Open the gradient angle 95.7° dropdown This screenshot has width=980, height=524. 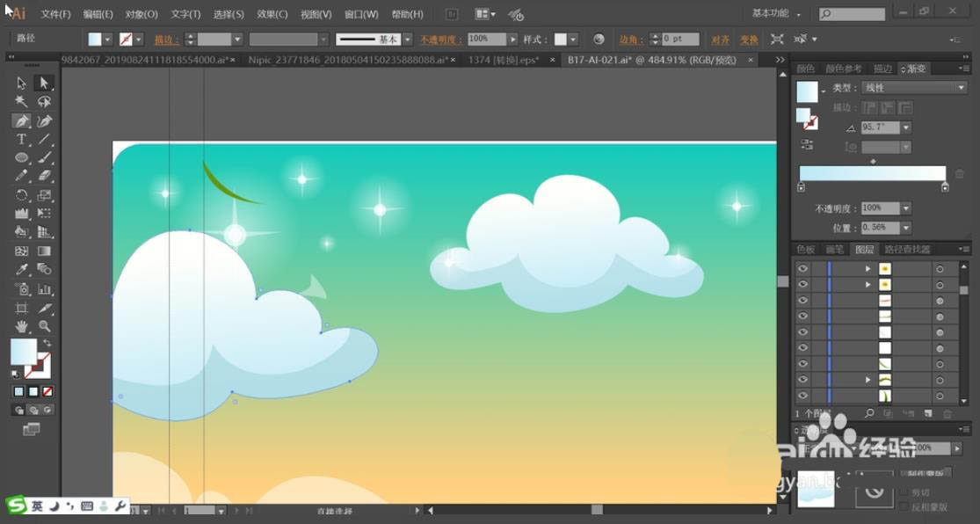(x=906, y=127)
